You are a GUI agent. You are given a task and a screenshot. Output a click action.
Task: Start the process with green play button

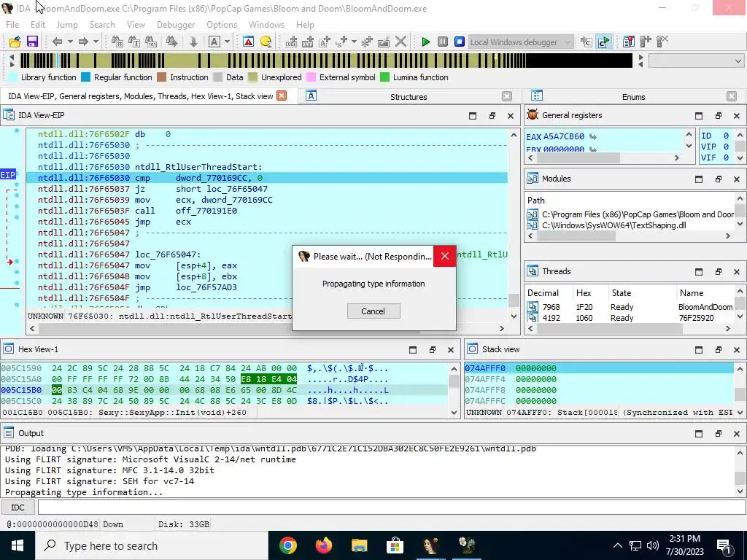click(x=426, y=42)
